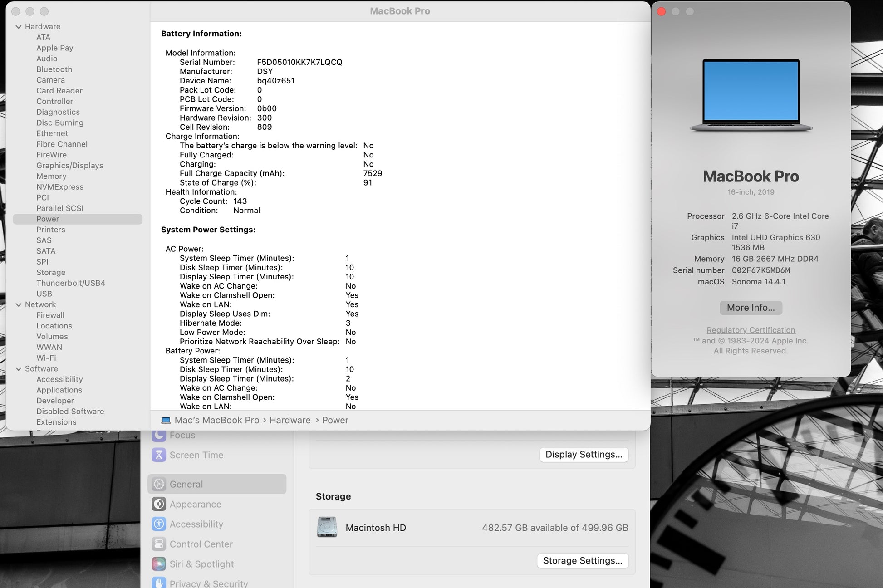Click the Display Settings... button

pyautogui.click(x=584, y=455)
